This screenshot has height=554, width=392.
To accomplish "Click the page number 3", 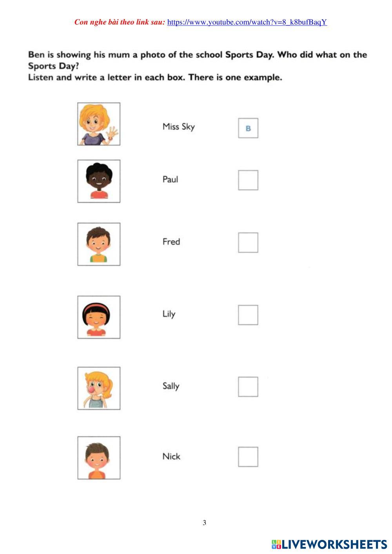I will tap(204, 522).
